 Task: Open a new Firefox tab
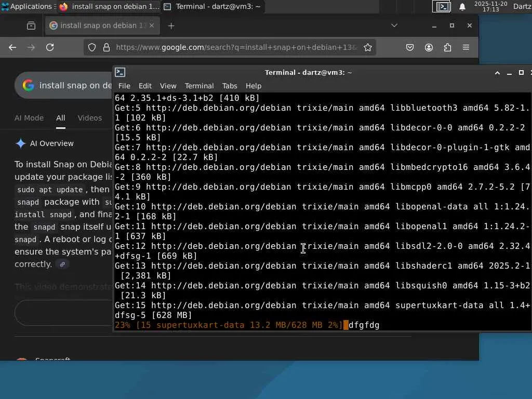171,26
